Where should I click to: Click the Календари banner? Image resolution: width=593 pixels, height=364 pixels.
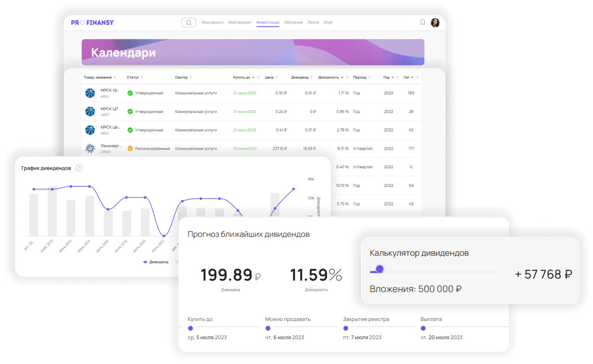click(253, 52)
